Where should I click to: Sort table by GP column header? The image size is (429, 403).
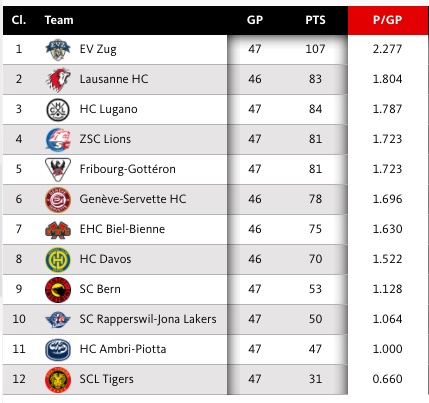click(x=255, y=20)
